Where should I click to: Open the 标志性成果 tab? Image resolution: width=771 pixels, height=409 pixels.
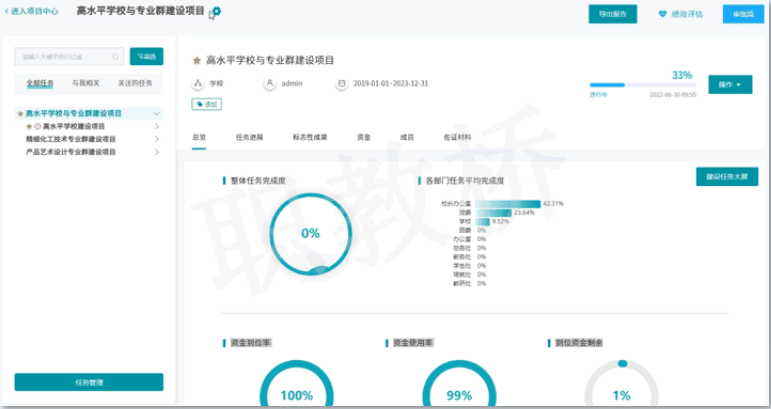tap(310, 137)
